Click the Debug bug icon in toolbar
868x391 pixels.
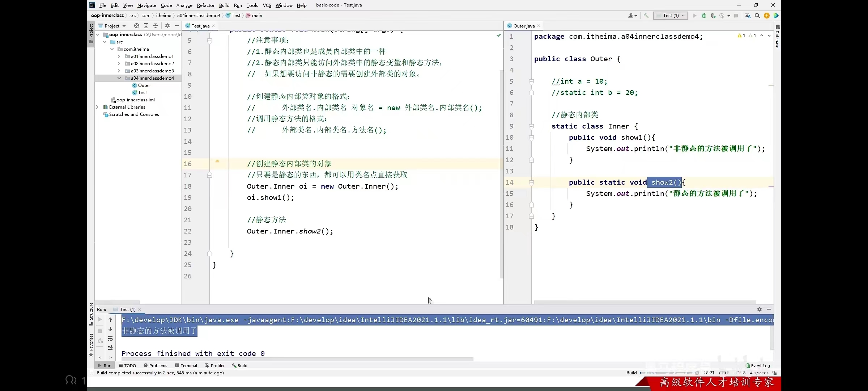click(703, 16)
